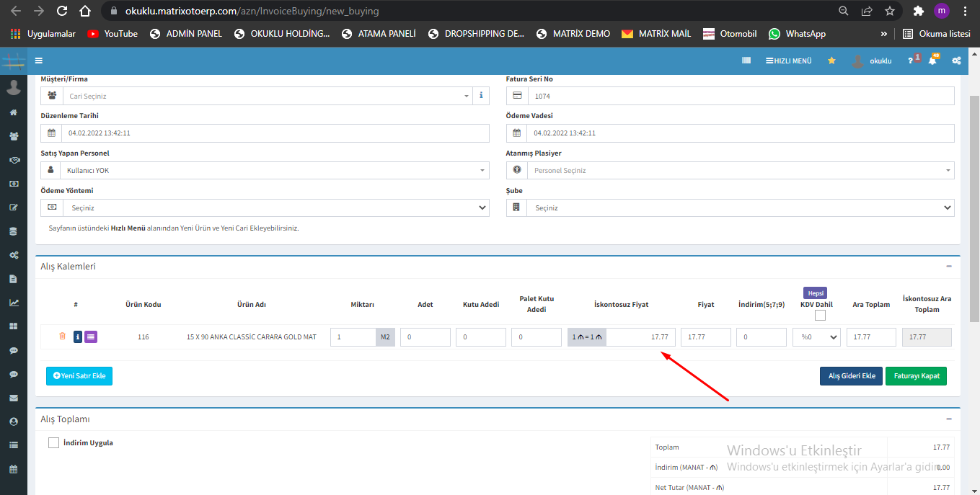Open settings gears icon in top bar
The height and width of the screenshot is (495, 980).
[x=956, y=61]
